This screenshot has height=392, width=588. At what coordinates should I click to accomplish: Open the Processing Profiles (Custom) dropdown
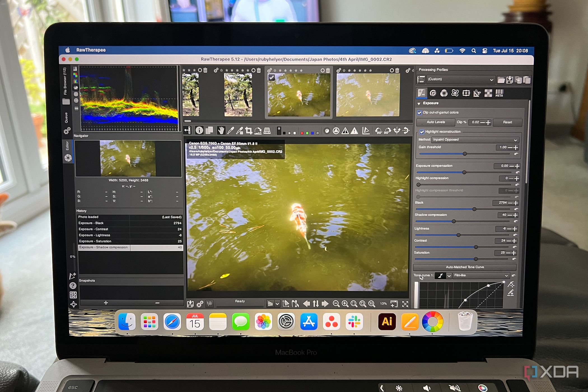coord(461,80)
